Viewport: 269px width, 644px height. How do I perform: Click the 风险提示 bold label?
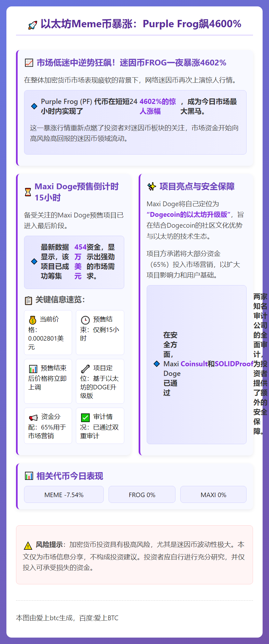(x=49, y=545)
